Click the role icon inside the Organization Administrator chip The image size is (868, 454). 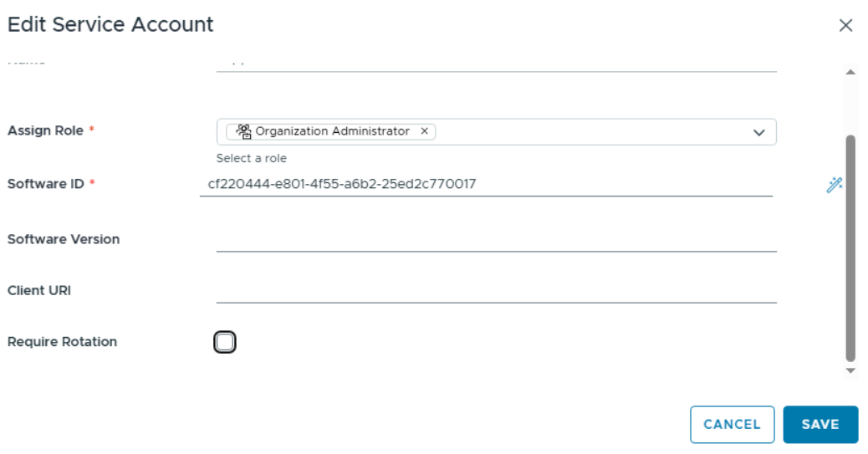(244, 131)
